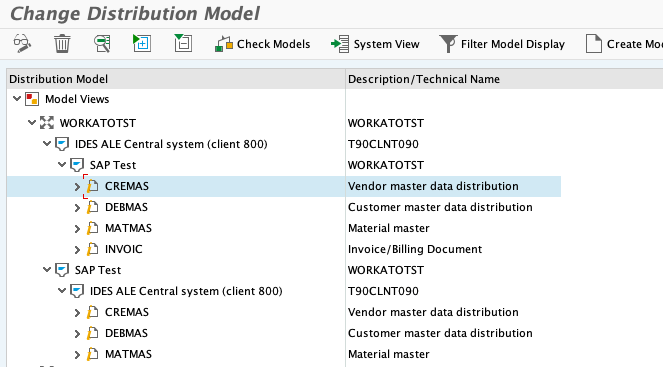
Task: Click first 'T90CLNT090' technical name
Action: click(383, 144)
